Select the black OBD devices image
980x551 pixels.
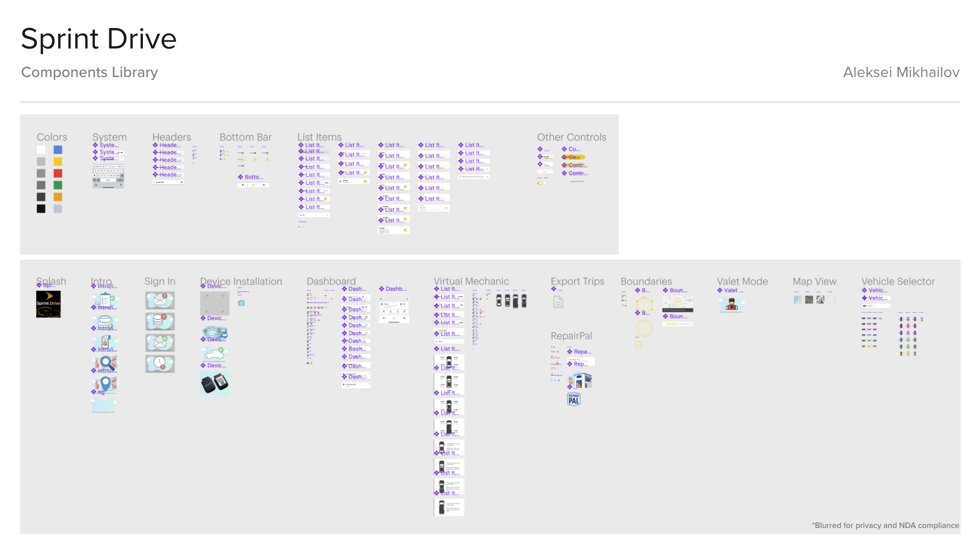(x=214, y=383)
